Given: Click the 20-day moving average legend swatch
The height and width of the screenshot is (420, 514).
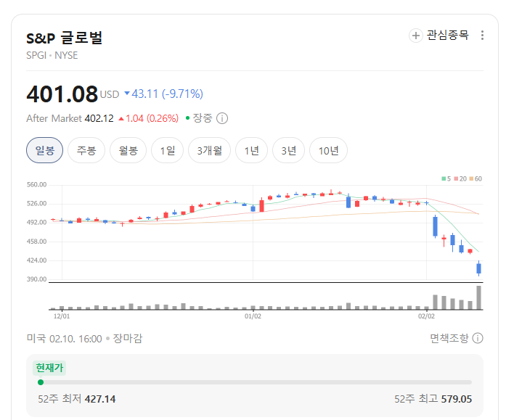Looking at the screenshot, I should point(456,179).
